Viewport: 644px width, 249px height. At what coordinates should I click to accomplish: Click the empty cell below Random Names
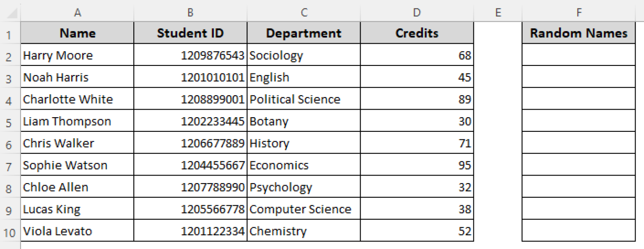pos(579,55)
